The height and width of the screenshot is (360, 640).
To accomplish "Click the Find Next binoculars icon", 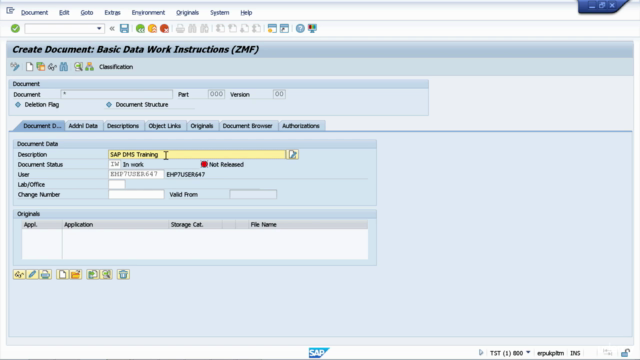I will click(204, 29).
